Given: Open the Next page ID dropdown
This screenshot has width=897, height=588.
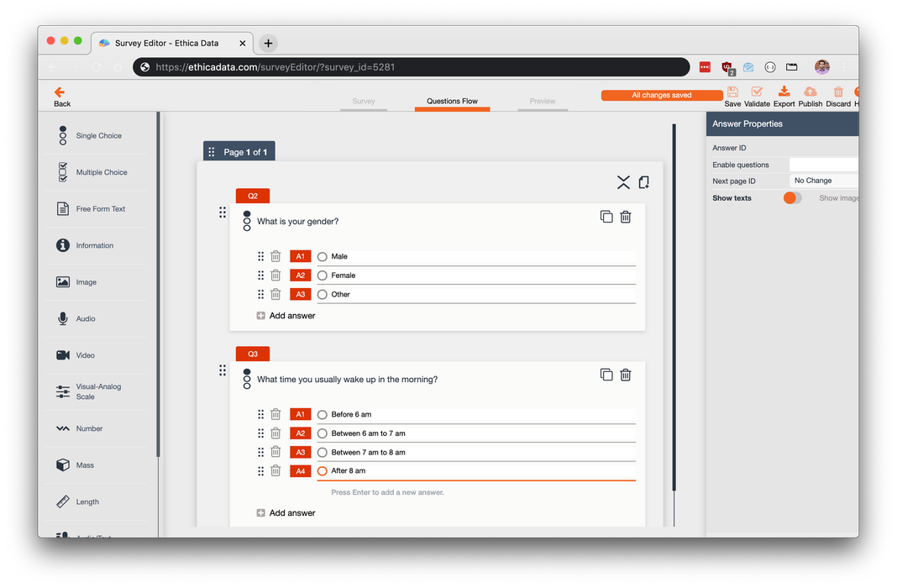Looking at the screenshot, I should click(823, 181).
